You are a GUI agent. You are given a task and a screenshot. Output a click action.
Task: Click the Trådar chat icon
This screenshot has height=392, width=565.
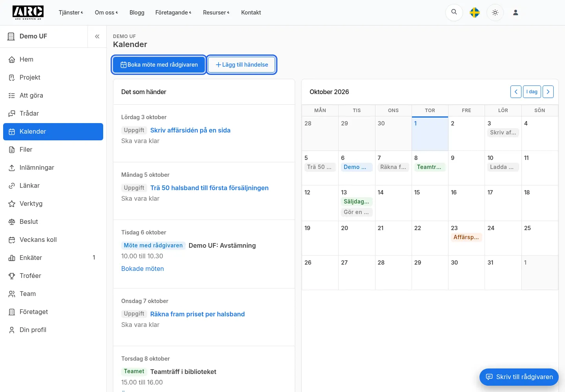12,114
